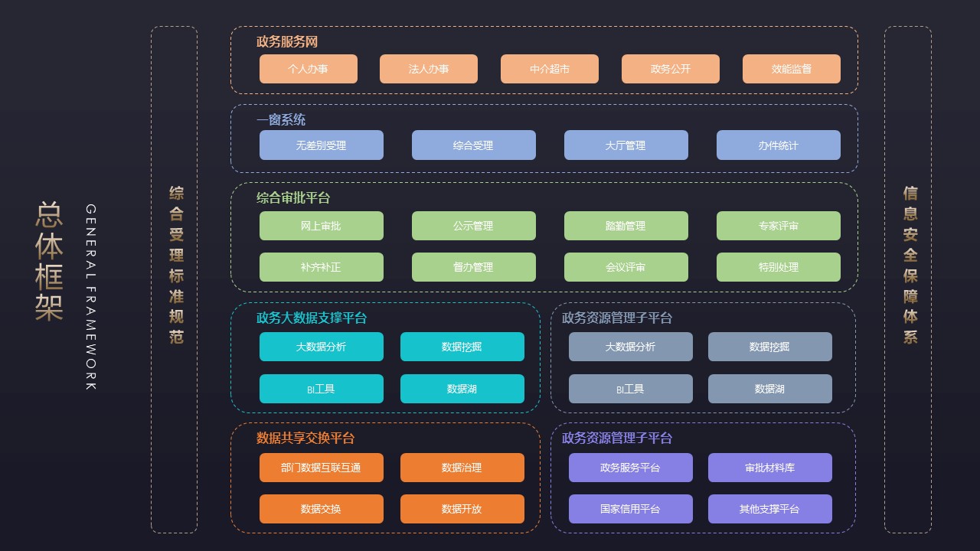
Task: Click the 专家评审 box
Action: [778, 226]
